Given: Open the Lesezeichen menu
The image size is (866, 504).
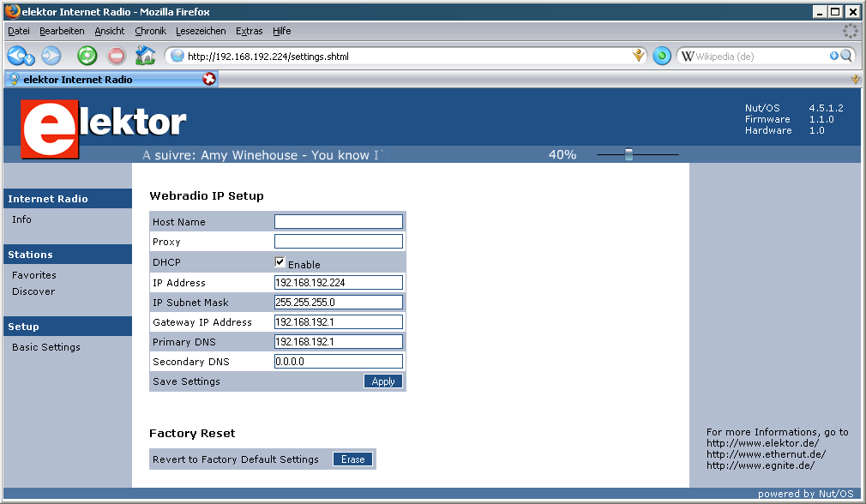Looking at the screenshot, I should coord(201,31).
